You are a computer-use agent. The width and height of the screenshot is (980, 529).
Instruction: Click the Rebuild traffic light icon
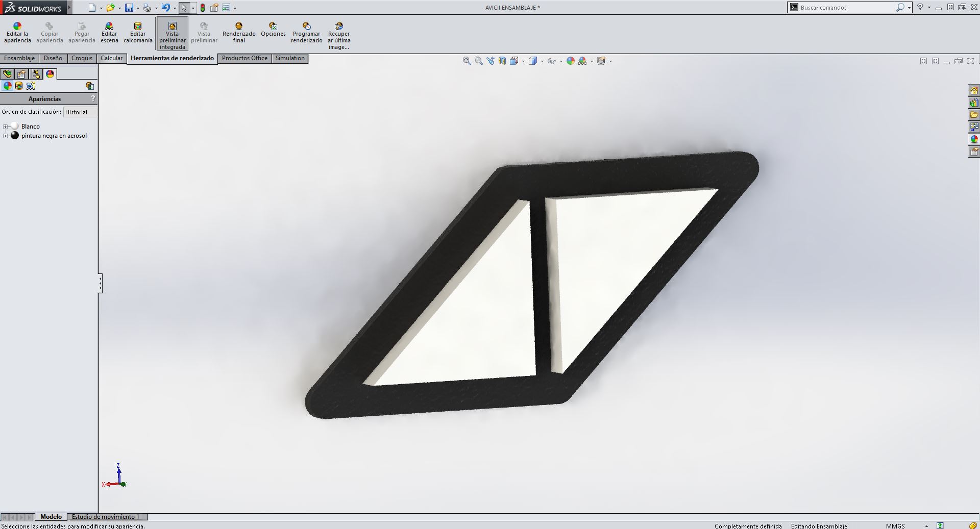[203, 8]
